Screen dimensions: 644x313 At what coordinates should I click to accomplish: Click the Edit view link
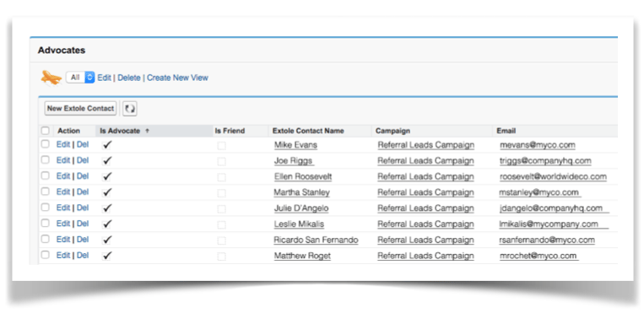coord(105,78)
